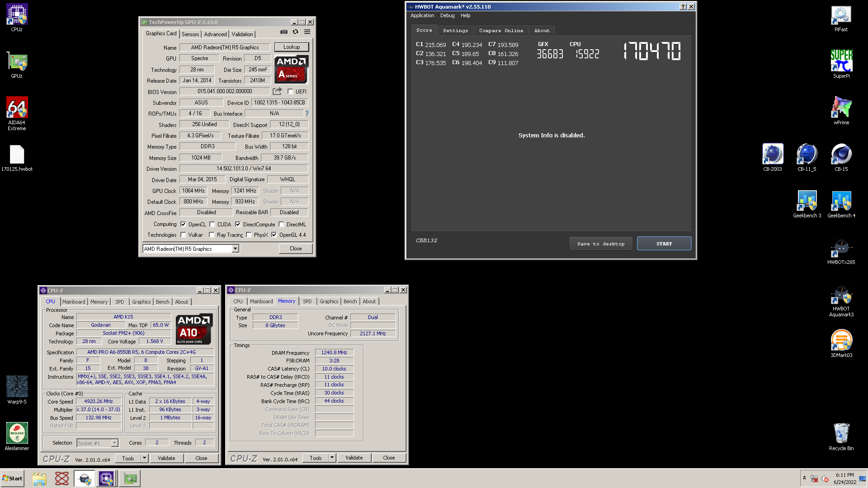Open the GPU-Z hamburger menu icon
Viewport: 868px width, 488px height.
(307, 32)
